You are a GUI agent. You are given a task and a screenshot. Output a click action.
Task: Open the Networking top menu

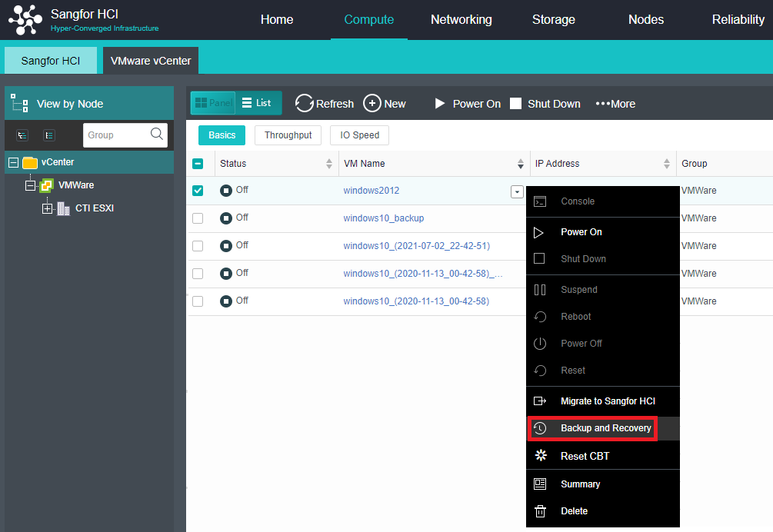click(461, 20)
